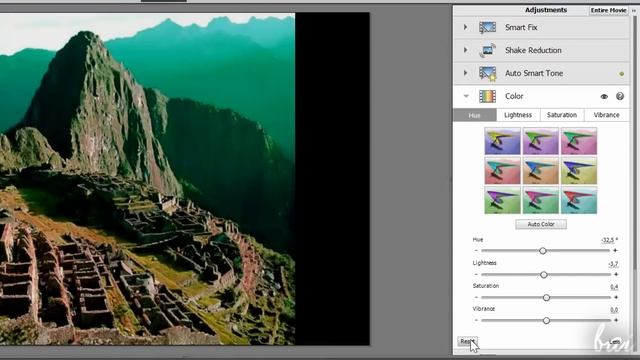Viewport: 640px width, 360px height.
Task: Click the Vibrance slider plus icon
Action: (x=616, y=320)
